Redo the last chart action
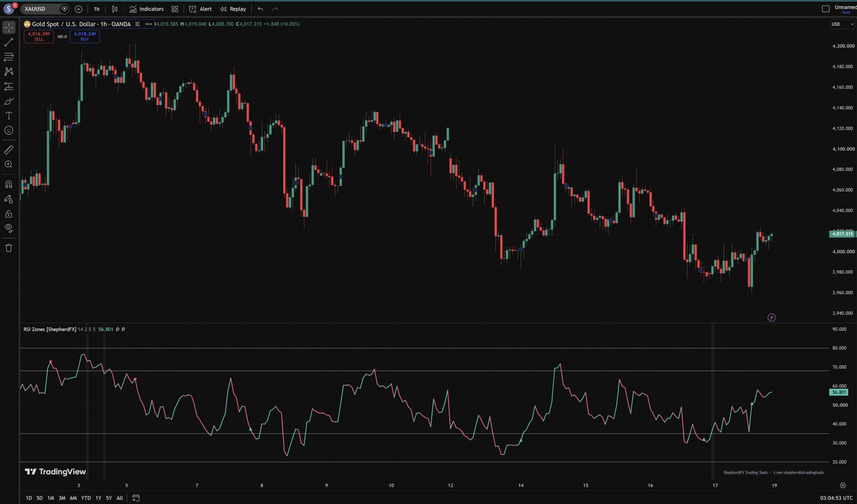Viewport: 857px width, 504px height. click(275, 9)
